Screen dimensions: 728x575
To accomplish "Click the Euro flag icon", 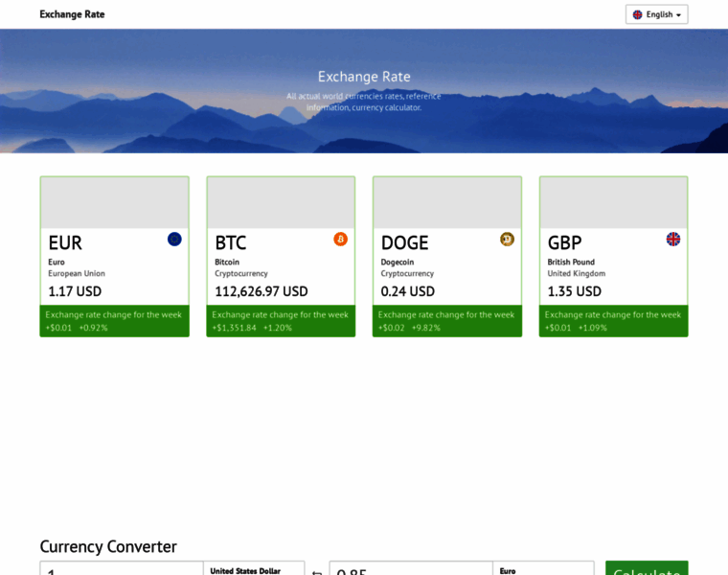I will (x=174, y=240).
